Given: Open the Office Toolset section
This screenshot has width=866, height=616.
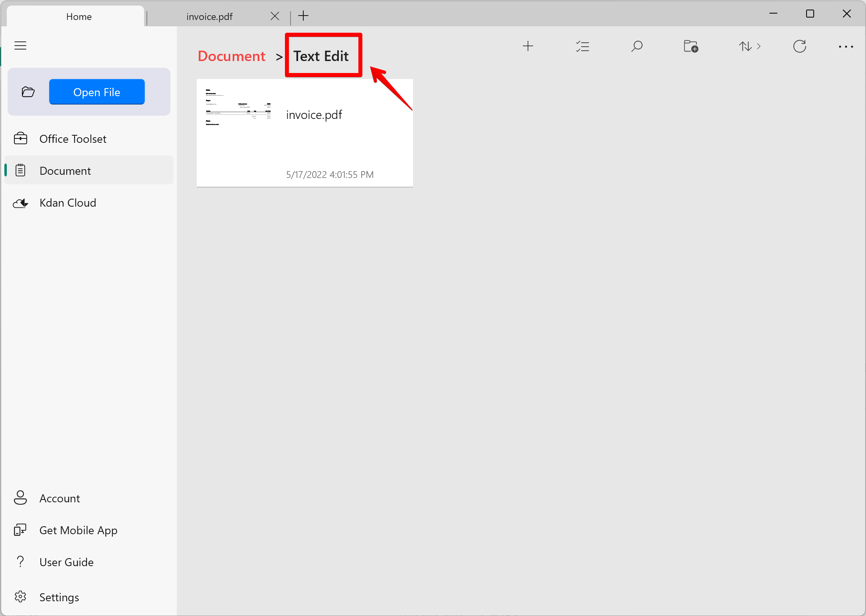Looking at the screenshot, I should [x=73, y=139].
